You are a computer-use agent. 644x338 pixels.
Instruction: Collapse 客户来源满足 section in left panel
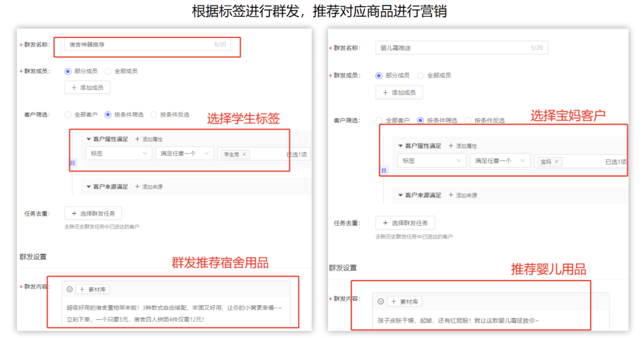tap(88, 187)
